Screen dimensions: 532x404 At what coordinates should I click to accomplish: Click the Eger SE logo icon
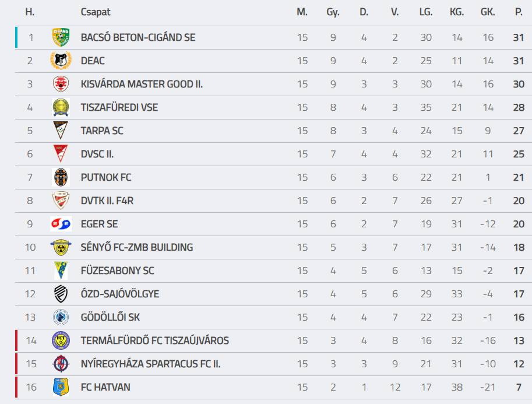(61, 224)
